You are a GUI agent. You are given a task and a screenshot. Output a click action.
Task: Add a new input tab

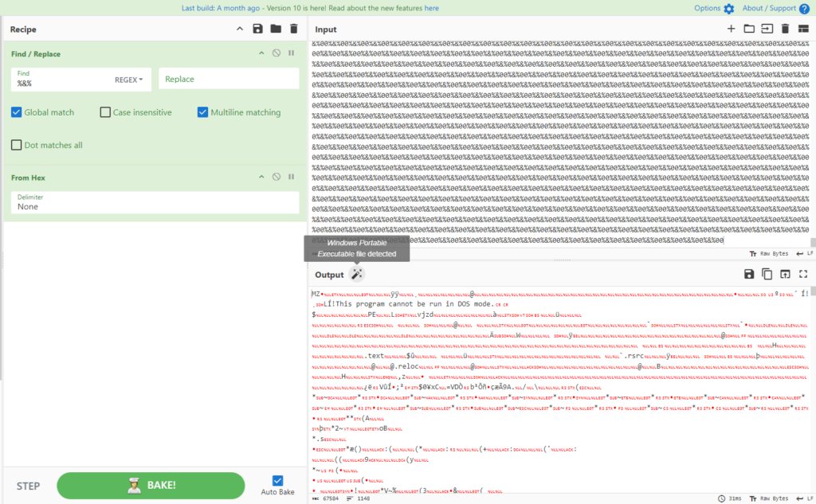[x=731, y=29]
